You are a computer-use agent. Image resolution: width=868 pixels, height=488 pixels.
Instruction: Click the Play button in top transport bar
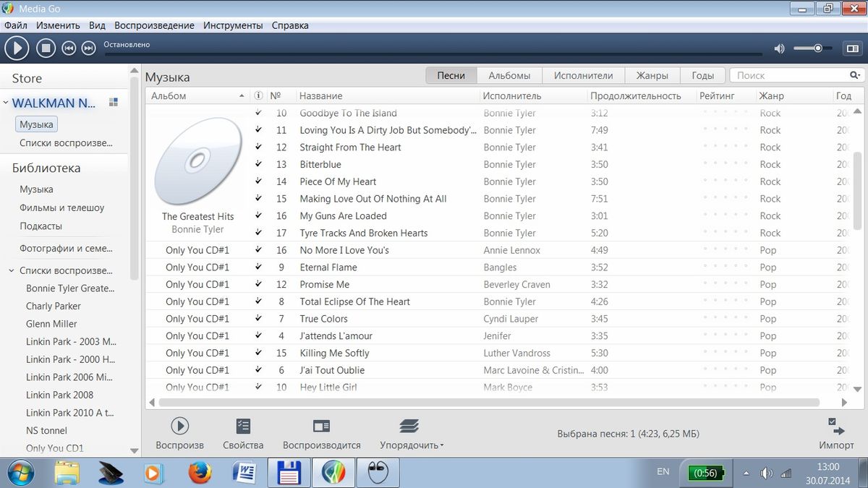(x=17, y=48)
